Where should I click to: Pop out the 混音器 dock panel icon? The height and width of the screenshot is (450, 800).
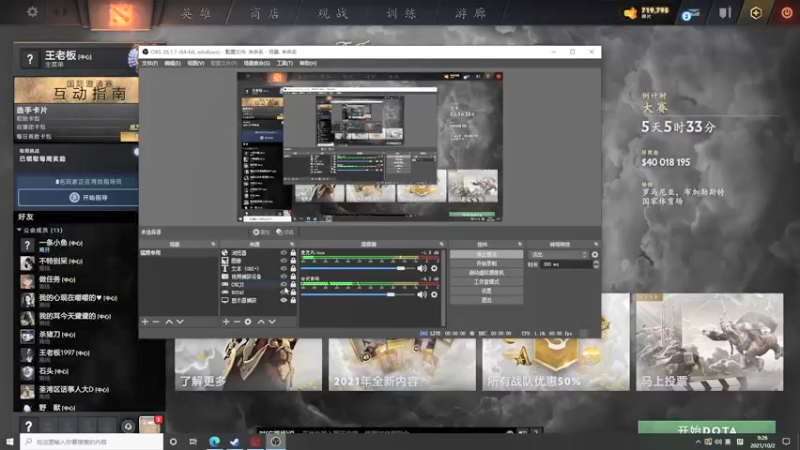[441, 244]
